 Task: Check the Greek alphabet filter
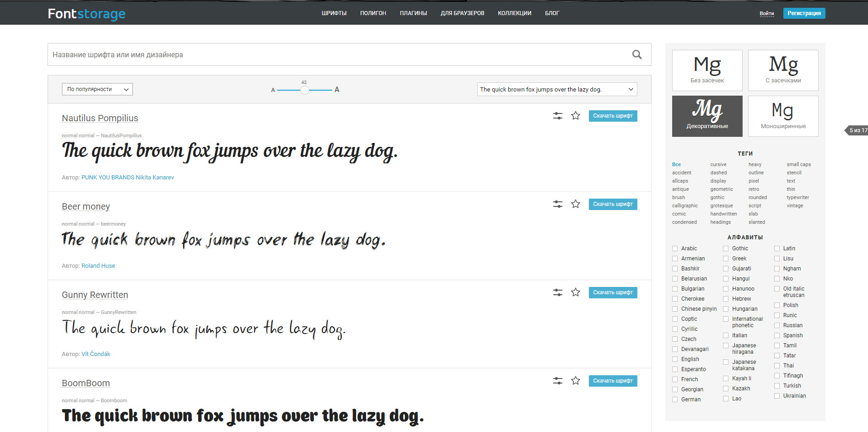(x=726, y=259)
